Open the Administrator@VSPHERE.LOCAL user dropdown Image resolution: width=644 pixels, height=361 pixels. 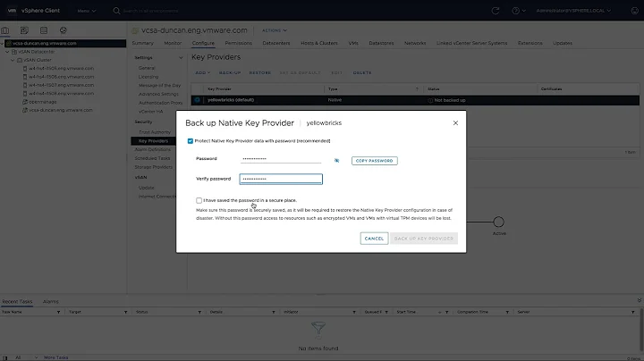click(573, 11)
